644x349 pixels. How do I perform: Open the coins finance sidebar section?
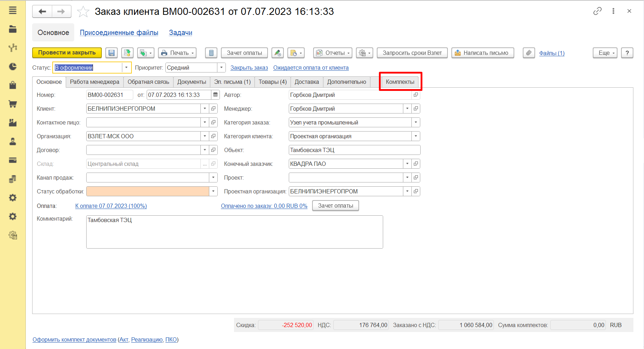pyautogui.click(x=13, y=179)
